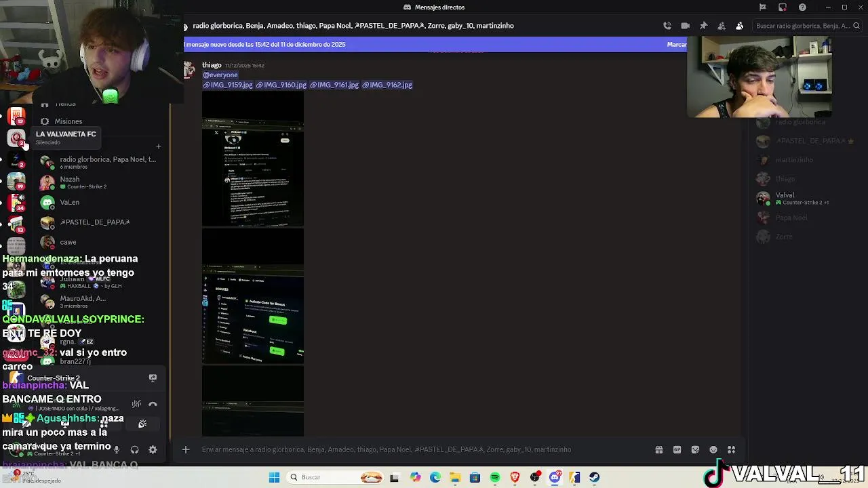Disconnect from the voice call
This screenshot has width=868, height=488.
153,404
